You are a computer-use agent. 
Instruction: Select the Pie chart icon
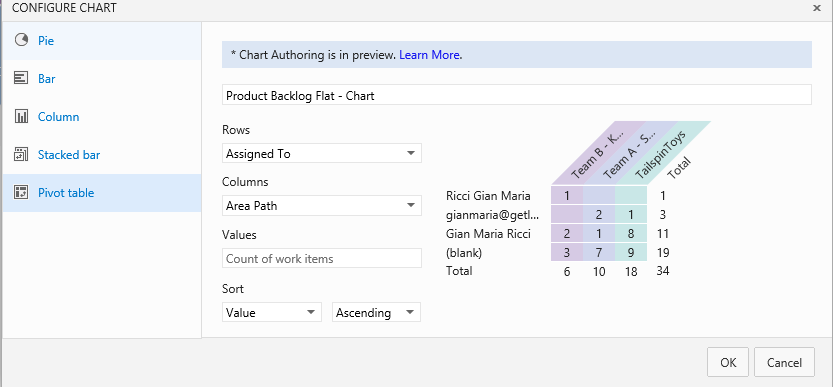[x=21, y=40]
